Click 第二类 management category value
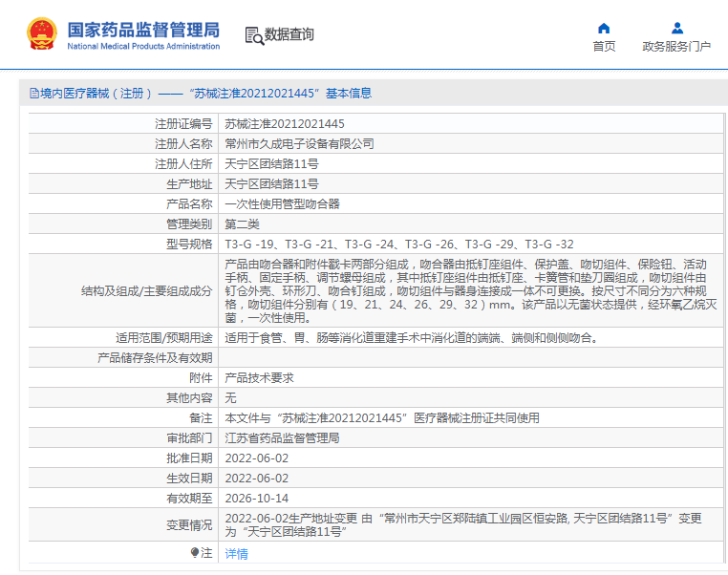 (x=242, y=224)
